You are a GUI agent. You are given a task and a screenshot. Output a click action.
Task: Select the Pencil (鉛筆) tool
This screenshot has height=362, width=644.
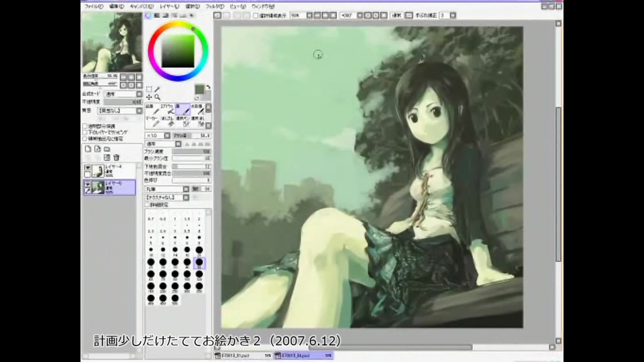point(152,109)
